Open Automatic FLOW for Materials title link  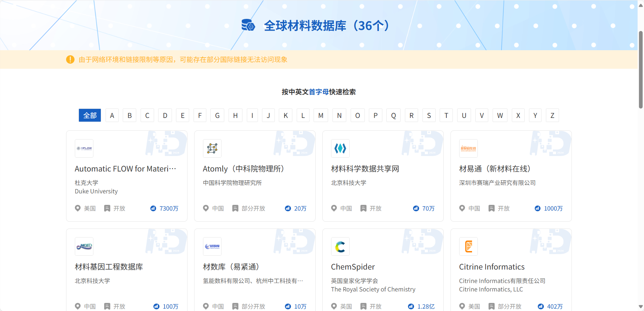125,169
